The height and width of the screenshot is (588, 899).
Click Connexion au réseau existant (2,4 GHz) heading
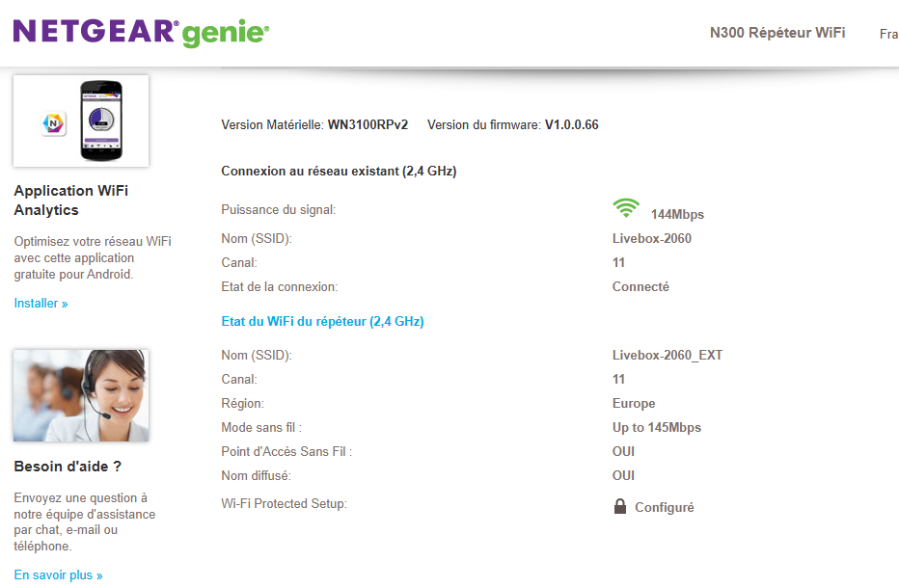click(x=339, y=172)
